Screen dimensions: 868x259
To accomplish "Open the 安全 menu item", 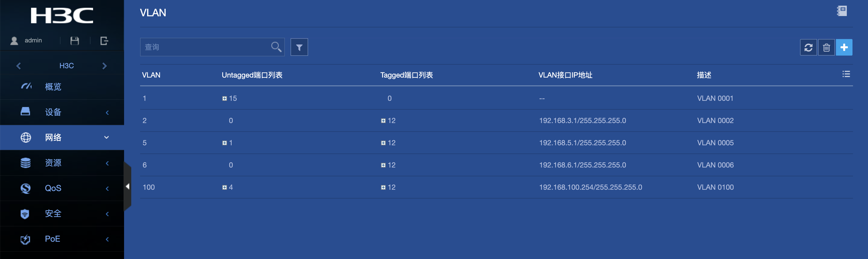I will (62, 214).
